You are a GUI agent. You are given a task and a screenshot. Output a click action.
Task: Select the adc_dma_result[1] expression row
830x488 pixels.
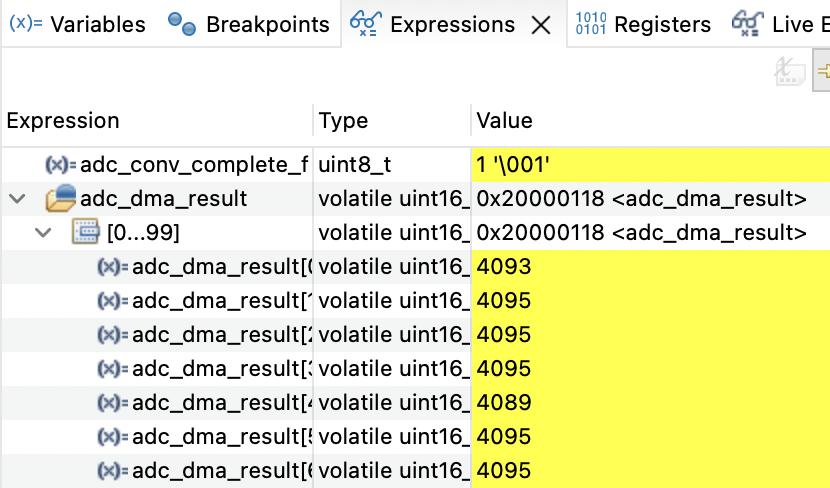pos(221,301)
